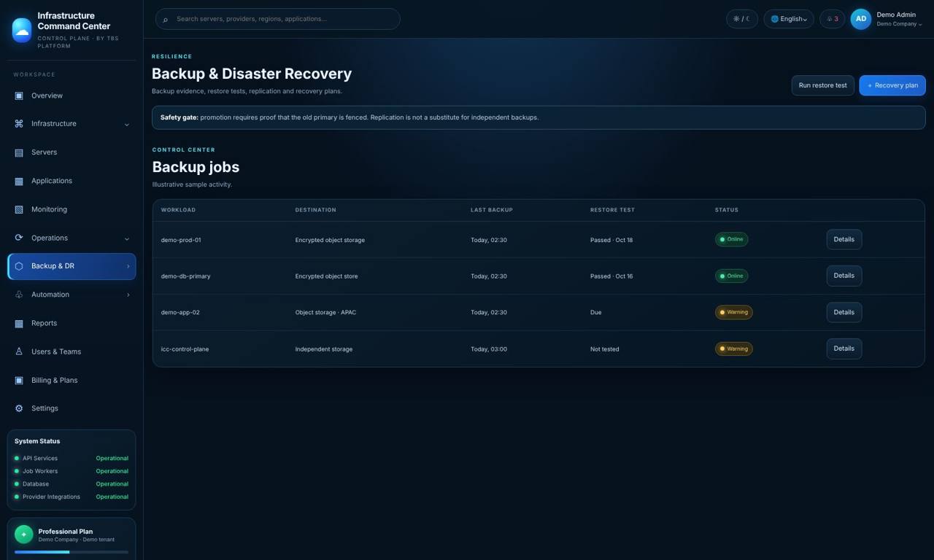Select the demo-db-primary workload name
Viewport: 934px width, 560px height.
point(186,276)
